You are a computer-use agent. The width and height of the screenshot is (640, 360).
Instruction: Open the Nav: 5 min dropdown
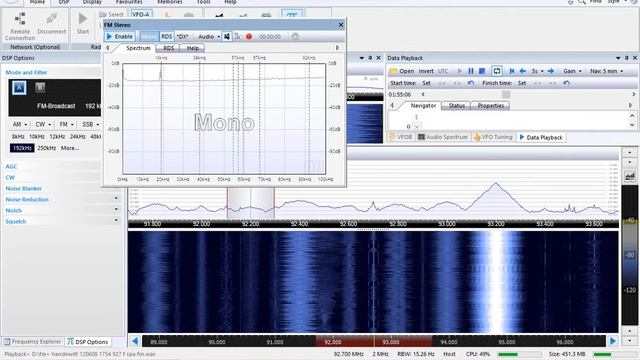pos(607,71)
